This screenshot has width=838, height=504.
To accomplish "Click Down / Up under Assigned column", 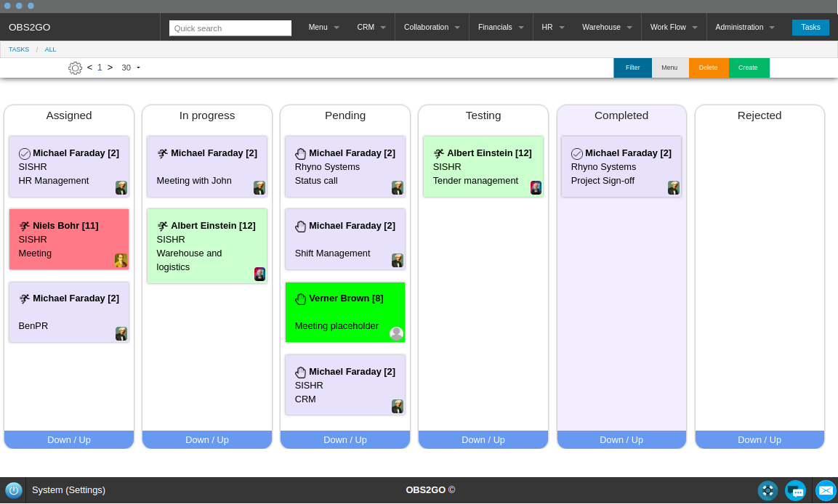I will (69, 440).
